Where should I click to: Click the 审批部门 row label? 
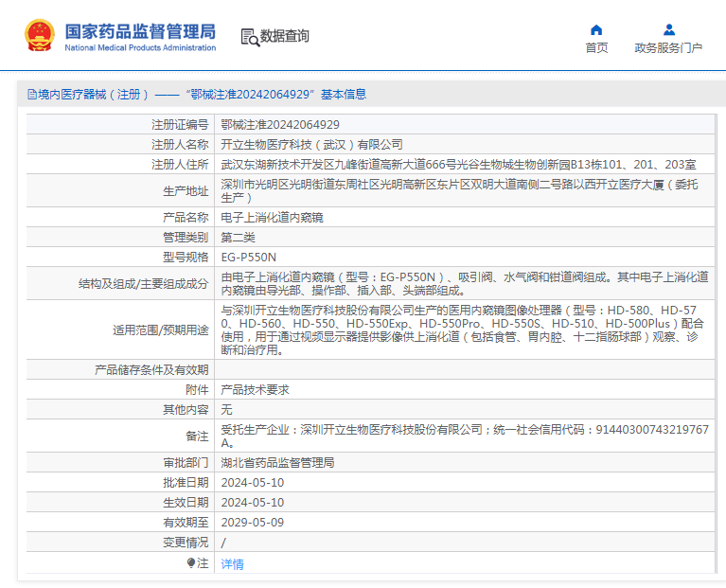pos(186,462)
